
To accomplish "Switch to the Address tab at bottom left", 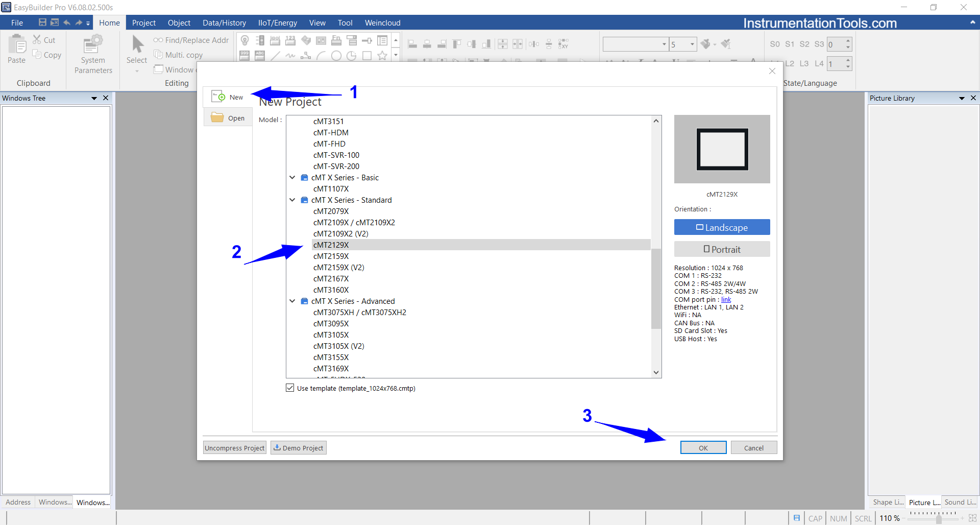I will tap(18, 502).
